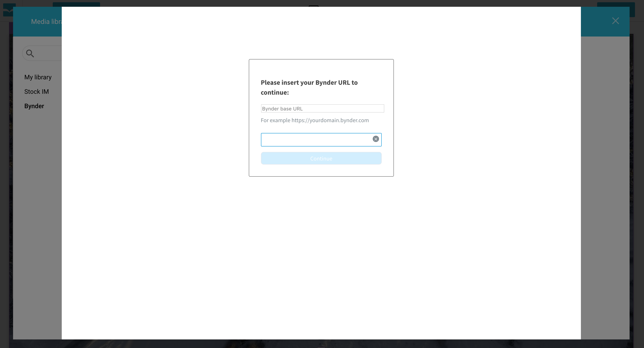Click inside the blue-outlined text input
The width and height of the screenshot is (644, 348).
coord(316,140)
